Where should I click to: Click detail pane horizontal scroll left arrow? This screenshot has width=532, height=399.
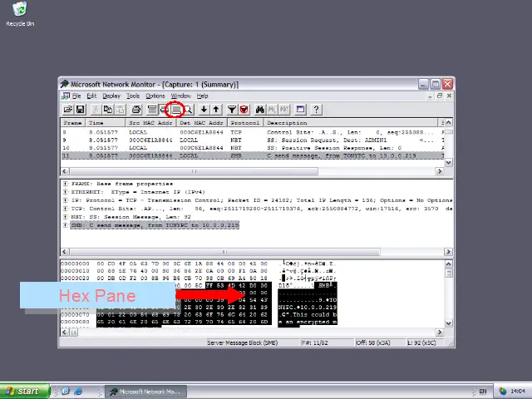click(65, 252)
